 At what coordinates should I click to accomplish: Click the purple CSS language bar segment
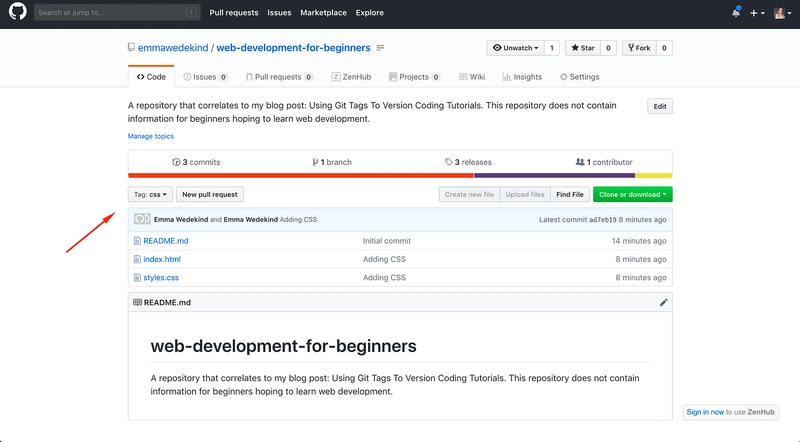click(x=555, y=176)
